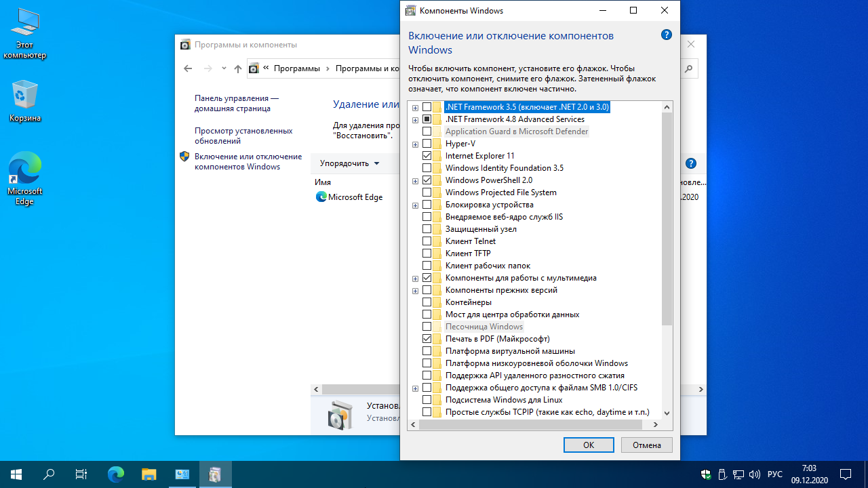Enable the Клиент Telnet checkbox
Image resolution: width=868 pixels, height=488 pixels.
427,241
